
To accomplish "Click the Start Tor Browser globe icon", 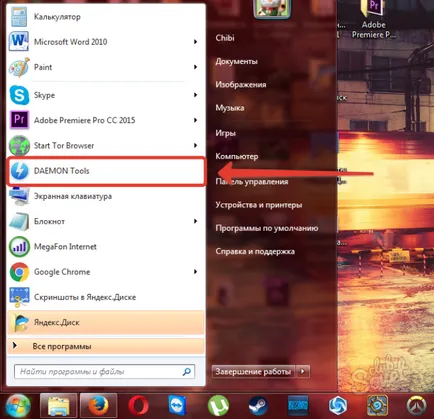I will coord(19,146).
